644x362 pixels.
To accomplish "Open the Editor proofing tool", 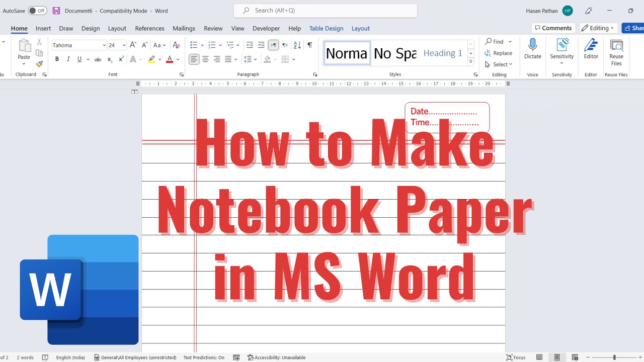I will [591, 49].
